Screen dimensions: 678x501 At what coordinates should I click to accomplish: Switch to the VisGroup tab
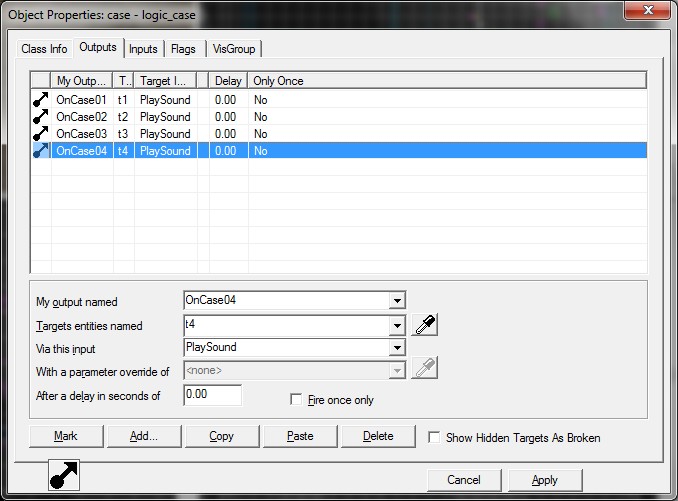click(234, 49)
